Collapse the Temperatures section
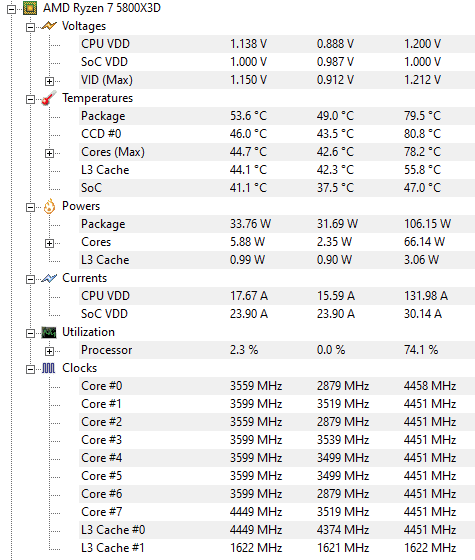 pyautogui.click(x=31, y=99)
